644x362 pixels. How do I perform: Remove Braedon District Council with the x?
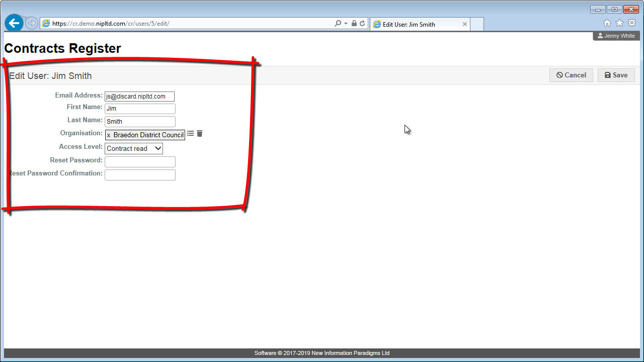tap(109, 135)
